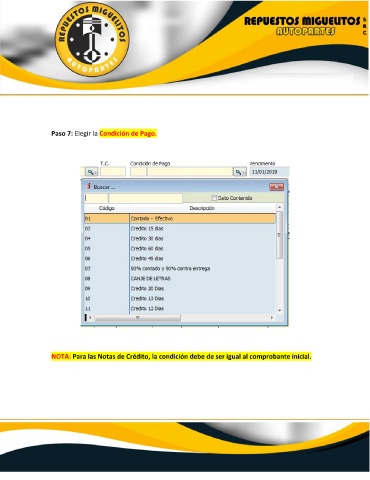Close the Buscar dialog window

pyautogui.click(x=276, y=187)
